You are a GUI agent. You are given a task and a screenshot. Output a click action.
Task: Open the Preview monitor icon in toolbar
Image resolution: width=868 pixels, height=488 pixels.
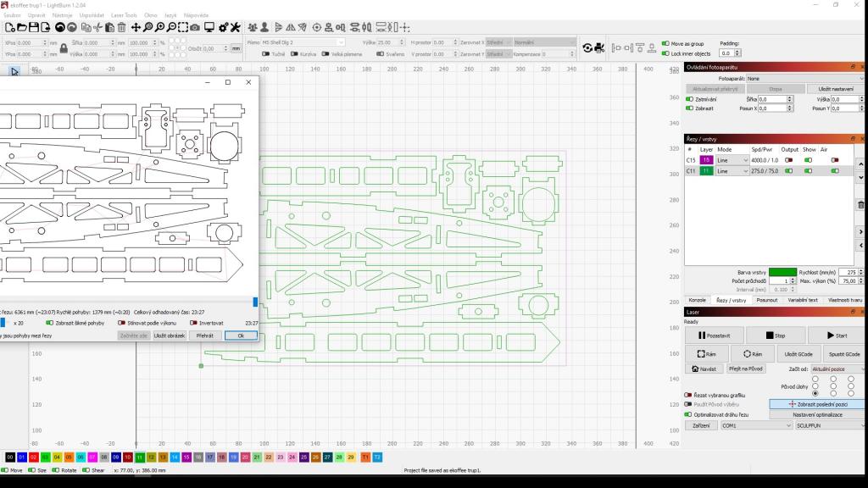[x=209, y=27]
